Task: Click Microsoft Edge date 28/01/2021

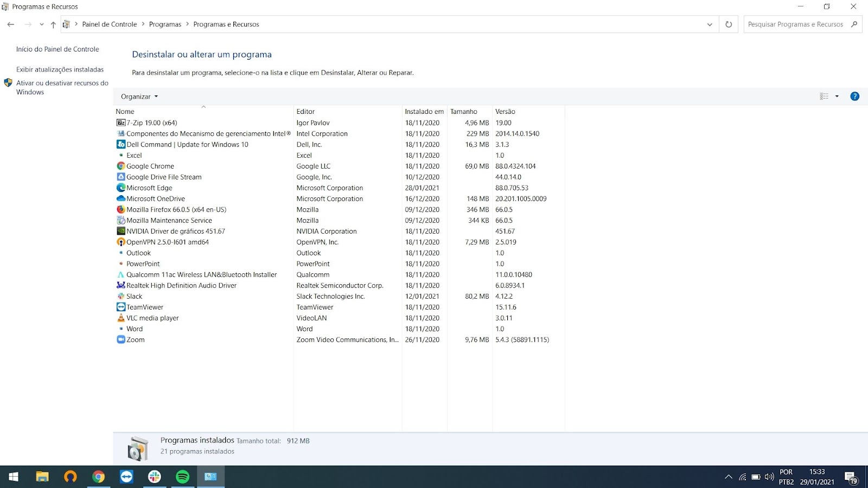Action: coord(422,188)
